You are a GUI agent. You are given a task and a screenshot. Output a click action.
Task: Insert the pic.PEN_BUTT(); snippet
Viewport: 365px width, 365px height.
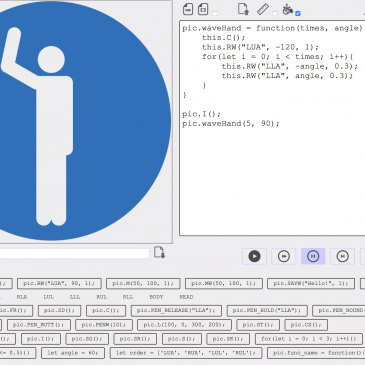point(39,325)
